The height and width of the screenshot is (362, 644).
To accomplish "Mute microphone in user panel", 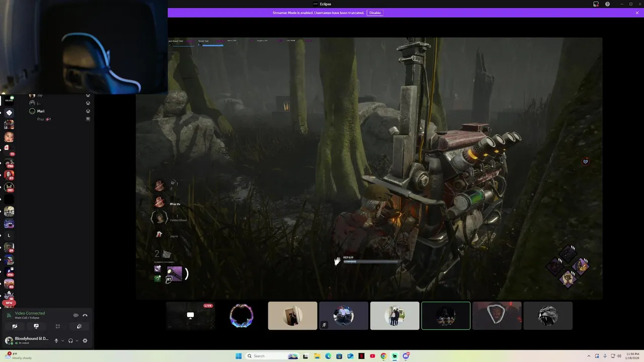I will (56, 340).
